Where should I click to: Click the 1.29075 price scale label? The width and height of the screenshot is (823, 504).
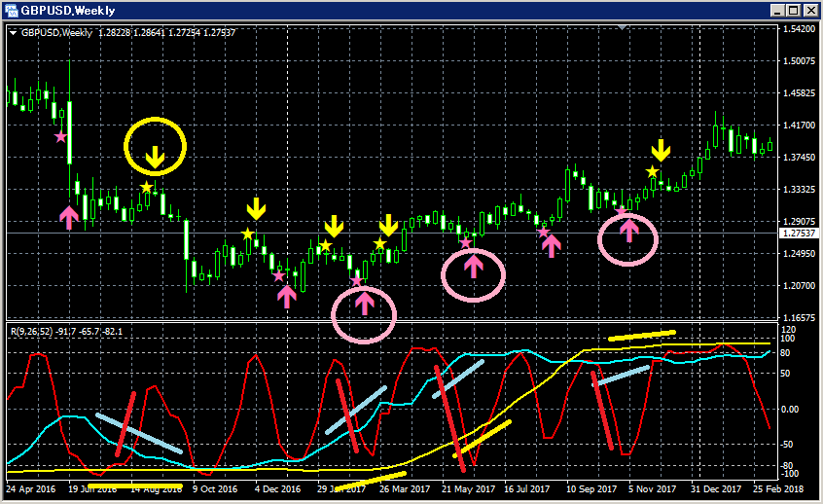point(799,222)
